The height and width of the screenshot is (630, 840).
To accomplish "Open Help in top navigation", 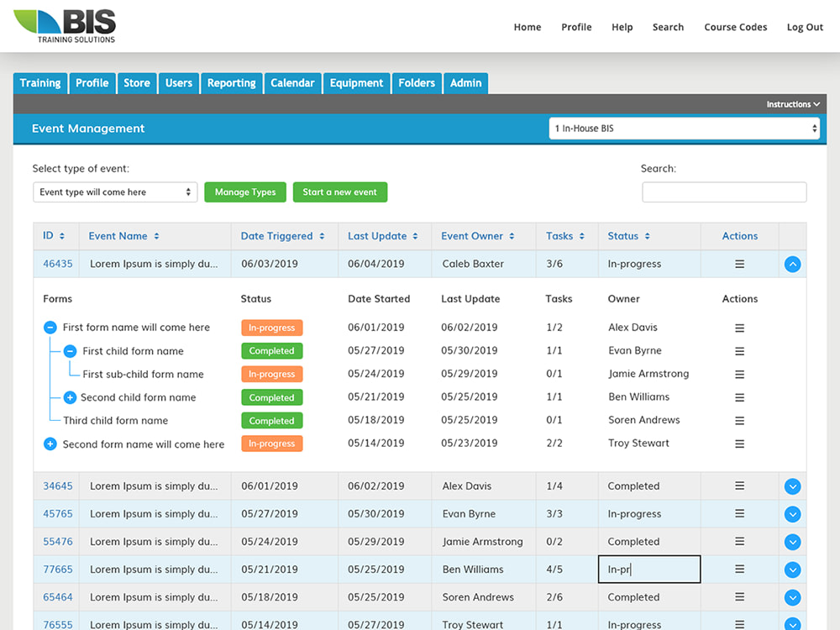I will [x=622, y=28].
